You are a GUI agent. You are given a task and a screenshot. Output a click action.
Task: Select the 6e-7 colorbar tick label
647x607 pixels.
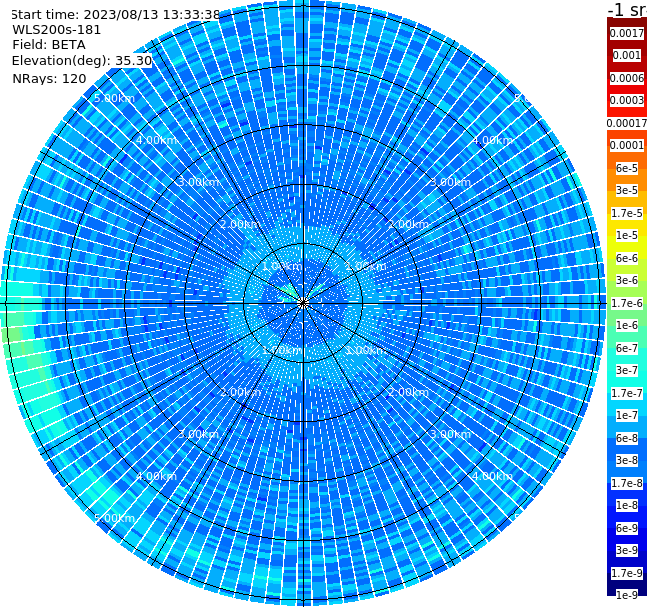coord(627,348)
